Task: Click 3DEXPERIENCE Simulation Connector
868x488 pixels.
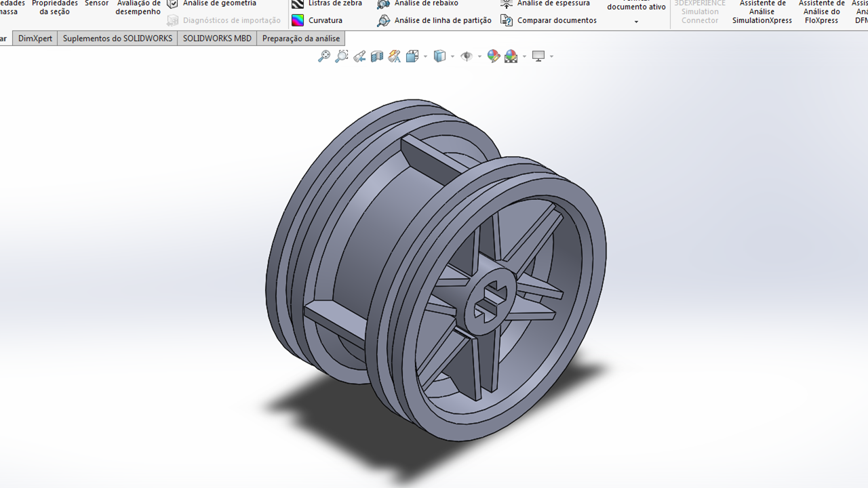Action: 700,12
